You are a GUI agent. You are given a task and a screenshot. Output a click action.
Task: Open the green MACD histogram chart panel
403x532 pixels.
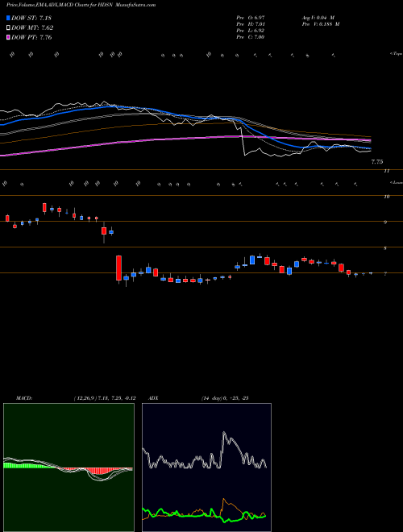pyautogui.click(x=69, y=468)
